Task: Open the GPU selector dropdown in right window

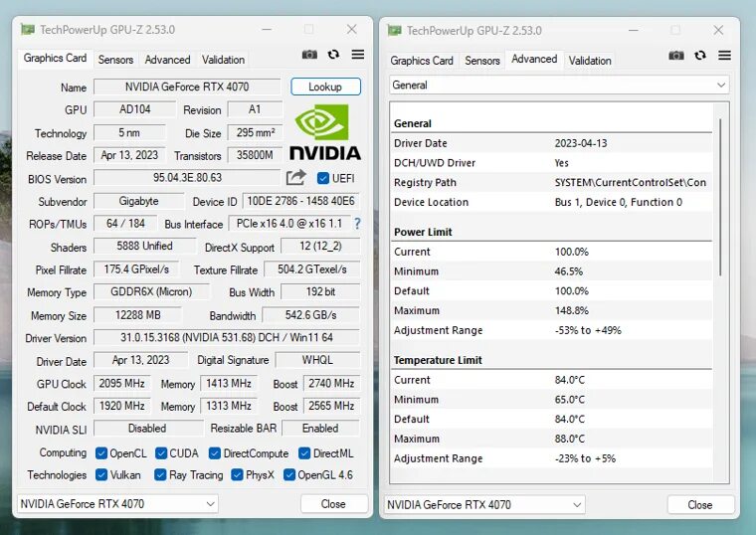Action: click(x=484, y=505)
